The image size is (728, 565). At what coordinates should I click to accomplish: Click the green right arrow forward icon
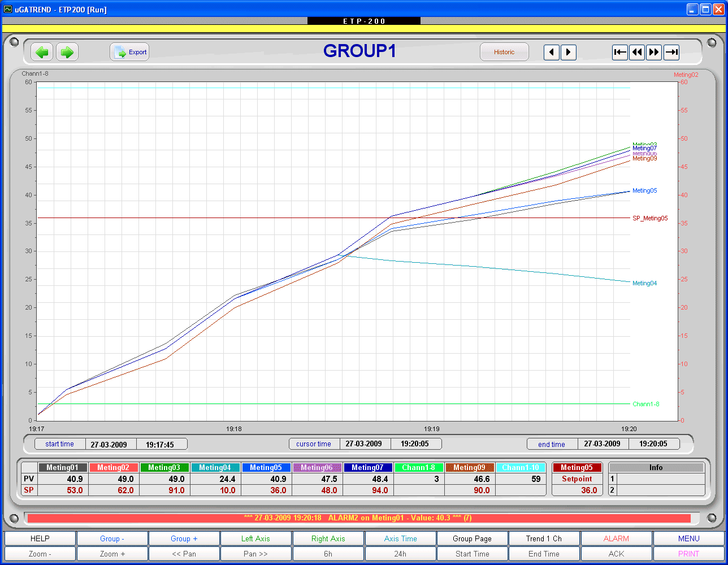[67, 52]
